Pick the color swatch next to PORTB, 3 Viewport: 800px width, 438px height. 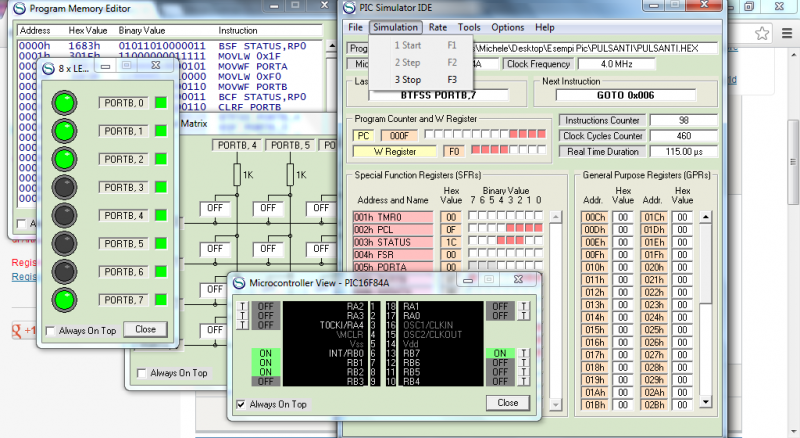[x=161, y=187]
